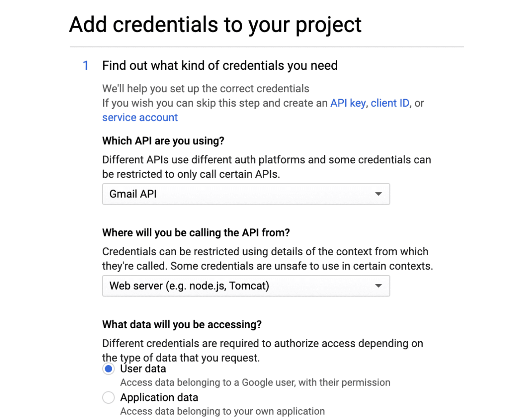The image size is (505, 420).
Task: Click the "Which API are you using?" label
Action: click(x=163, y=141)
